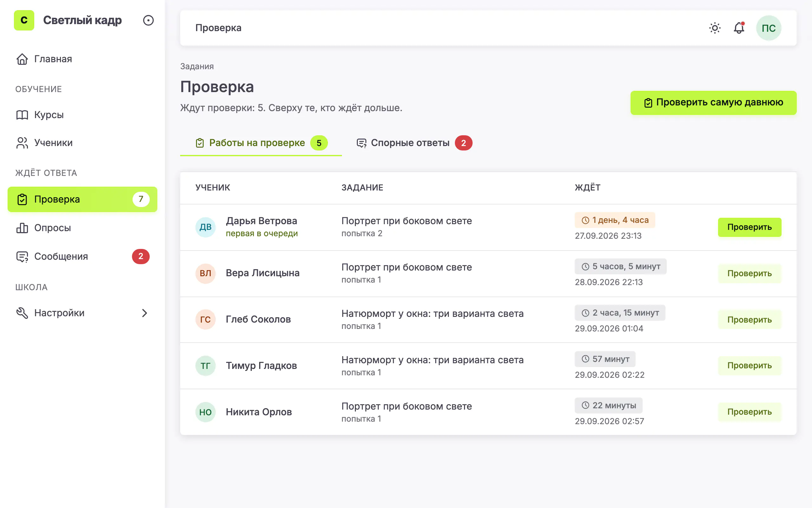Click the 22 минуты wait badge

(608, 405)
